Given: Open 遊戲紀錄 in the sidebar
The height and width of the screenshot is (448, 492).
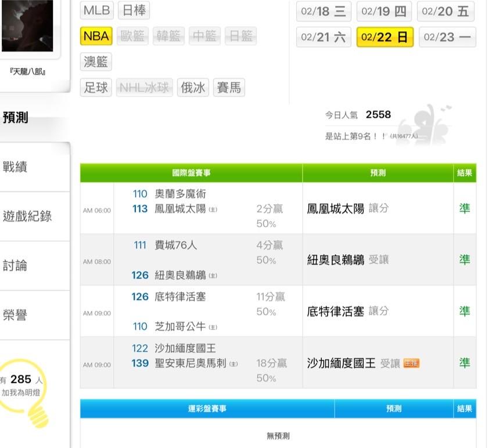Looking at the screenshot, I should [27, 216].
